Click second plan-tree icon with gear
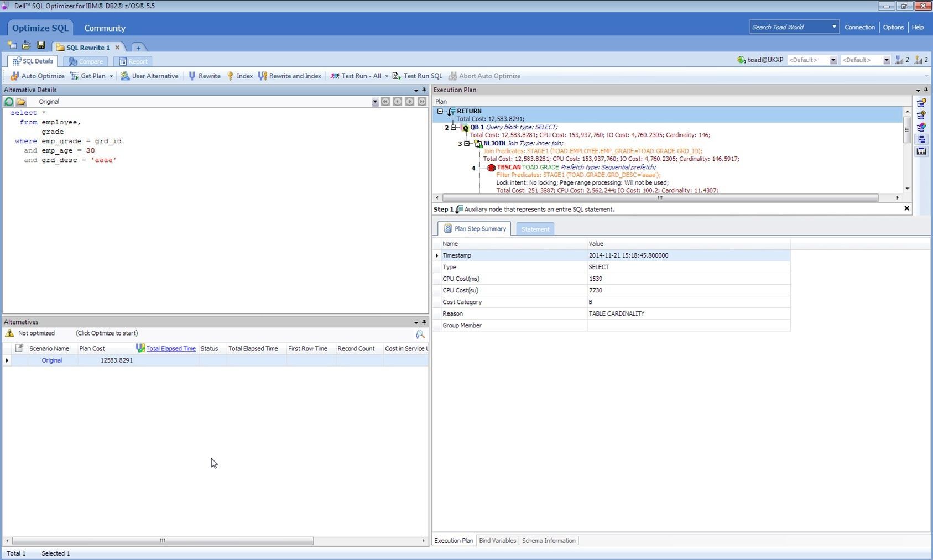Image resolution: width=933 pixels, height=560 pixels. click(x=921, y=116)
